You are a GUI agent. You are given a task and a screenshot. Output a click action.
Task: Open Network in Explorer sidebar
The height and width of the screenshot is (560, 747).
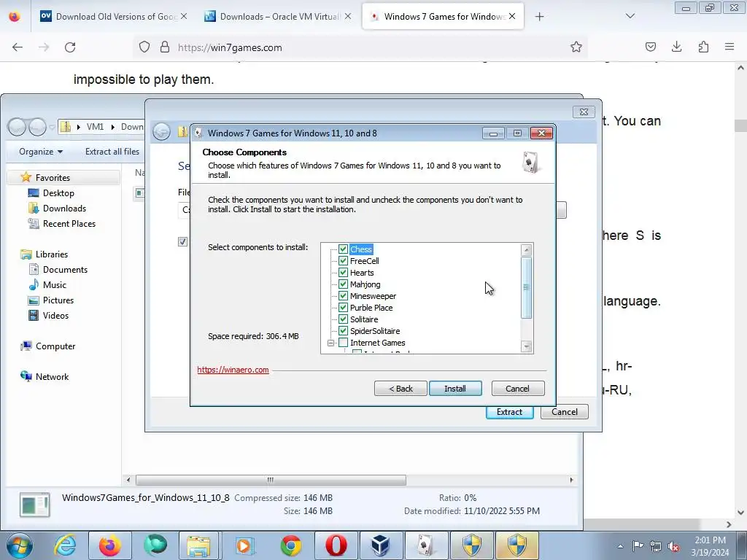[52, 377]
